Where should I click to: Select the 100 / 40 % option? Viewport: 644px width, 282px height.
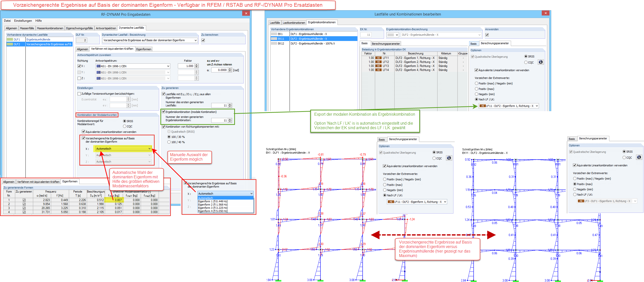(x=169, y=142)
